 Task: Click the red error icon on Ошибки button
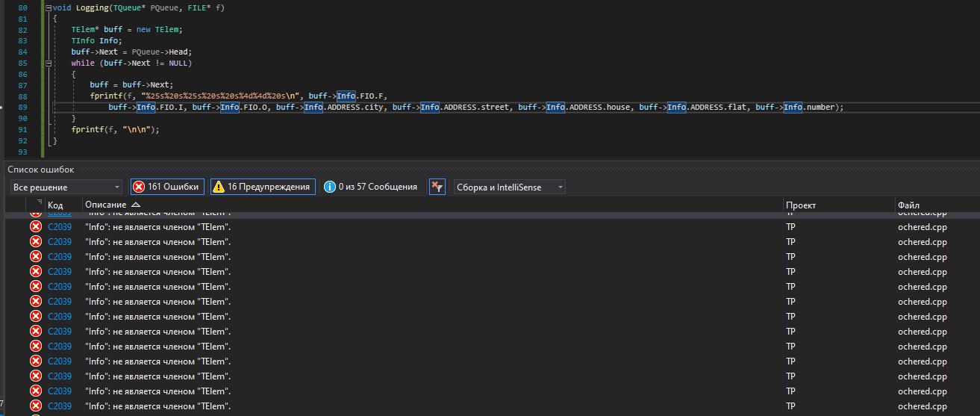(x=139, y=187)
